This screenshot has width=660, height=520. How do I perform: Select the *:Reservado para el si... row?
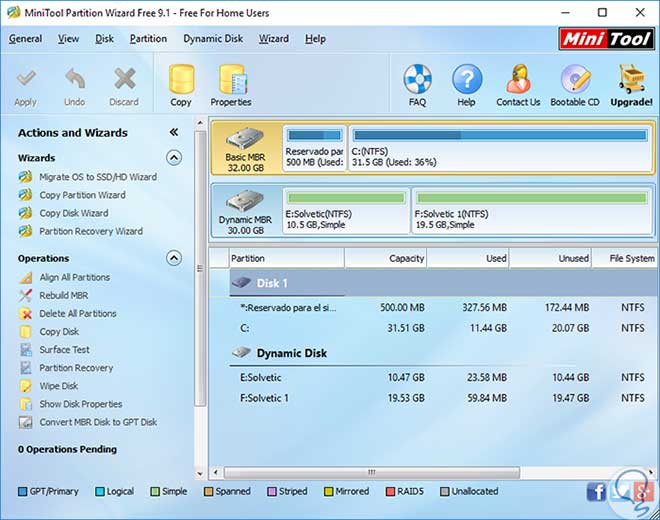[433, 308]
